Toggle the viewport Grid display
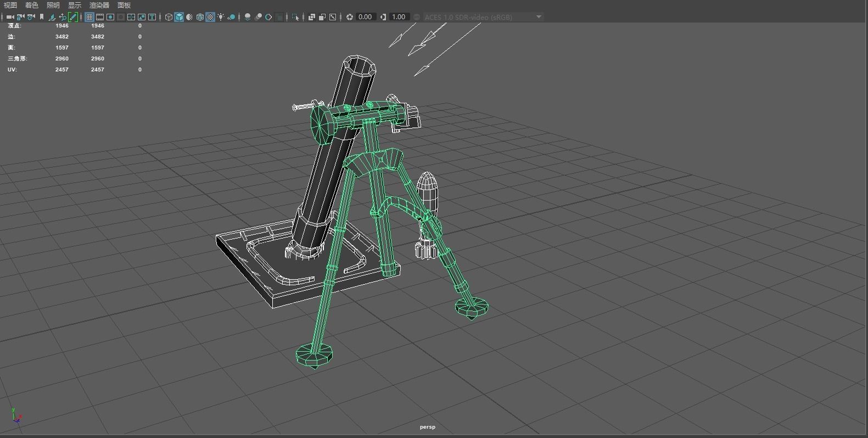 [x=89, y=17]
